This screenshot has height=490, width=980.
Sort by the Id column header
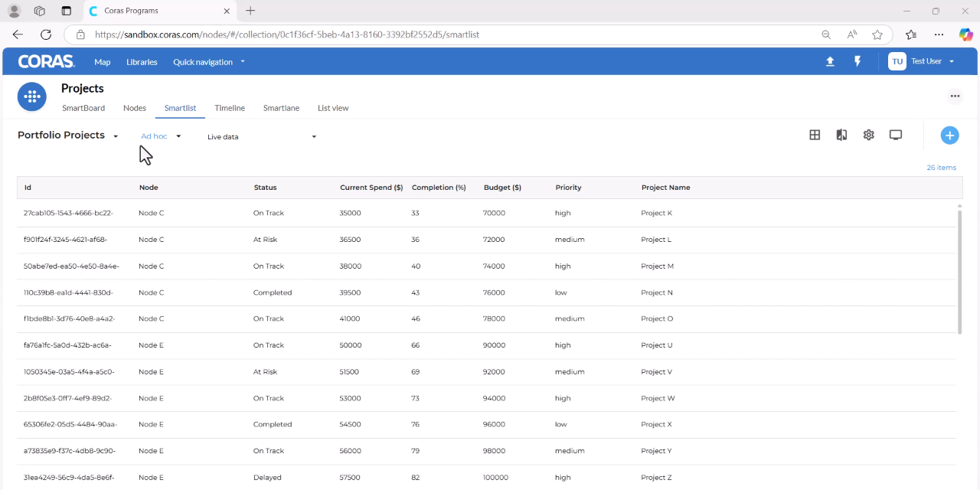[x=28, y=188]
